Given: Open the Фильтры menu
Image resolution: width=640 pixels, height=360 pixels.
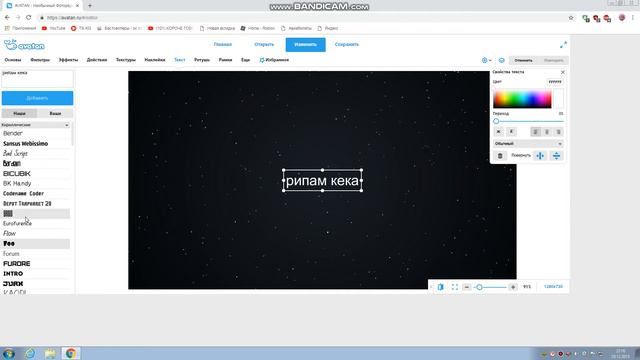Looking at the screenshot, I should point(40,60).
